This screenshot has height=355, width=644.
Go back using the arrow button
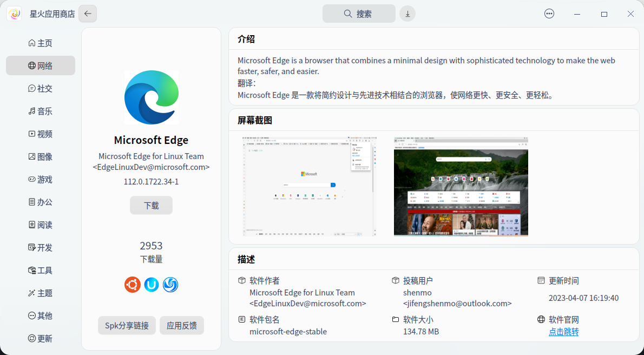click(x=87, y=14)
